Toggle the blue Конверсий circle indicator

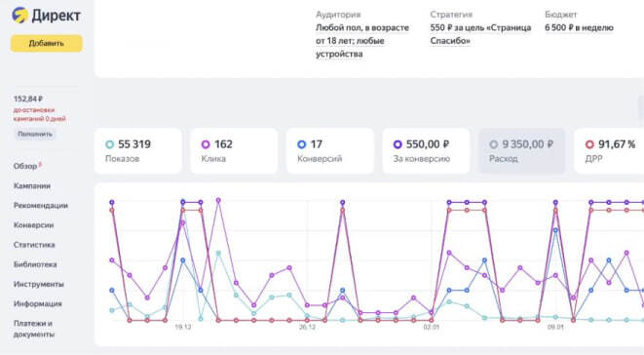click(301, 144)
